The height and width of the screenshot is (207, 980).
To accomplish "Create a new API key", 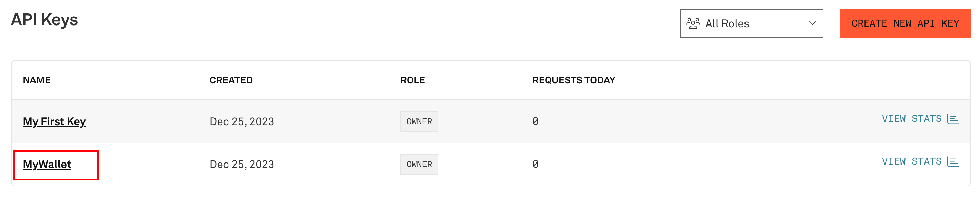I will [905, 23].
